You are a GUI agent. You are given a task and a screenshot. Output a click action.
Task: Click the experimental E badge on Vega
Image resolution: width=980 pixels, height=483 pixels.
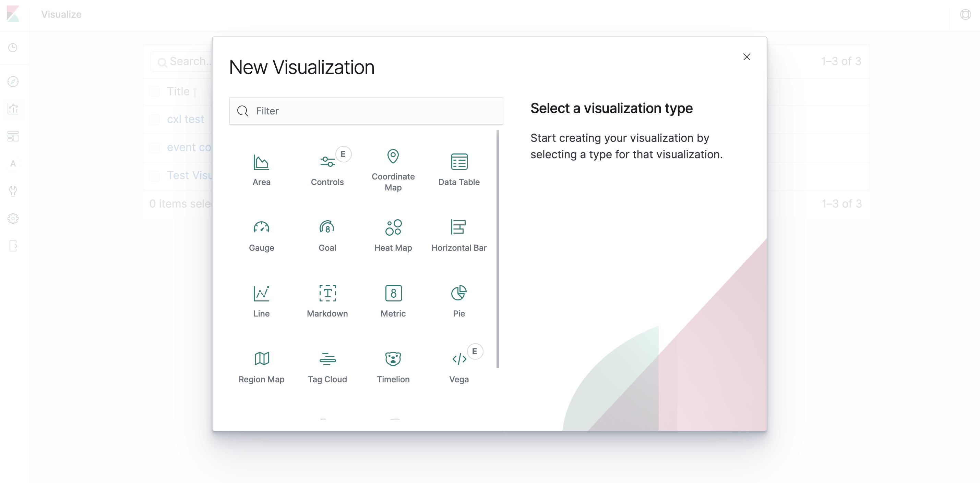(475, 351)
